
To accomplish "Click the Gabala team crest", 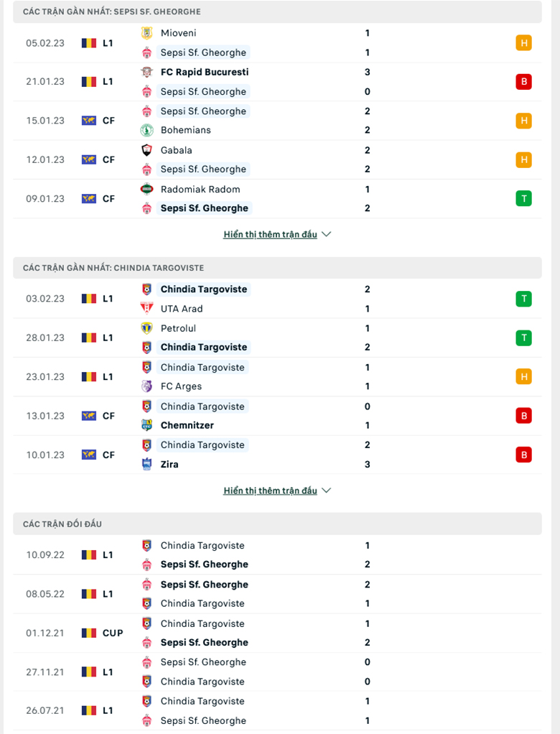I will tap(146, 150).
